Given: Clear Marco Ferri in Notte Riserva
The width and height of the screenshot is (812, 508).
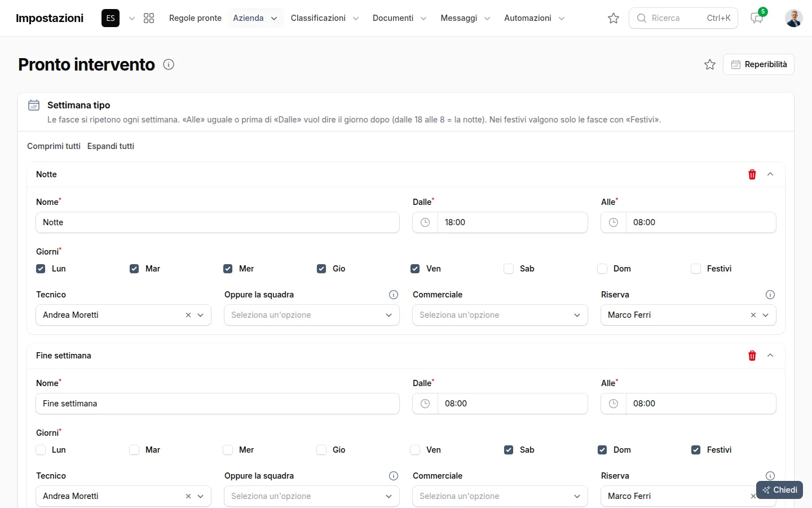Looking at the screenshot, I should click(x=753, y=315).
